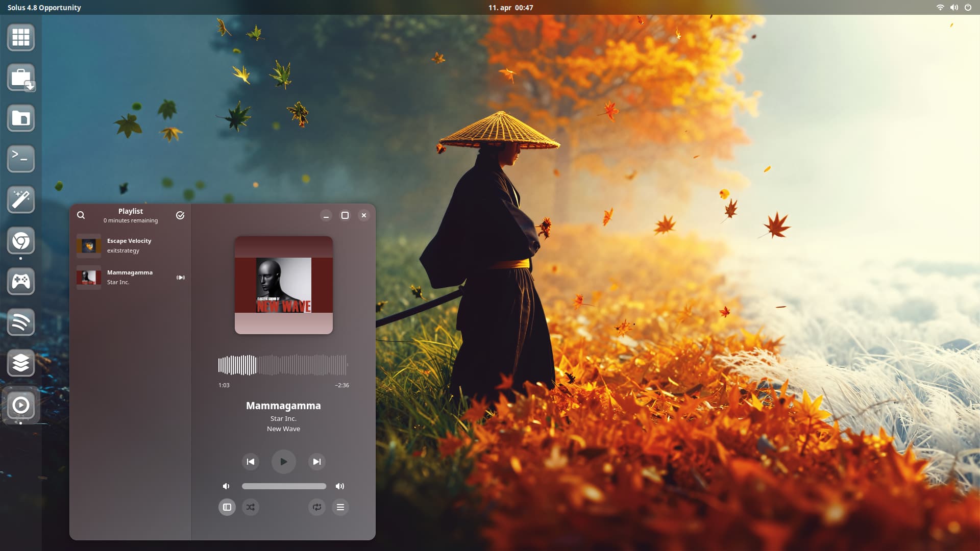980x551 pixels.
Task: Launch the terminal from the dock
Action: coord(21,159)
